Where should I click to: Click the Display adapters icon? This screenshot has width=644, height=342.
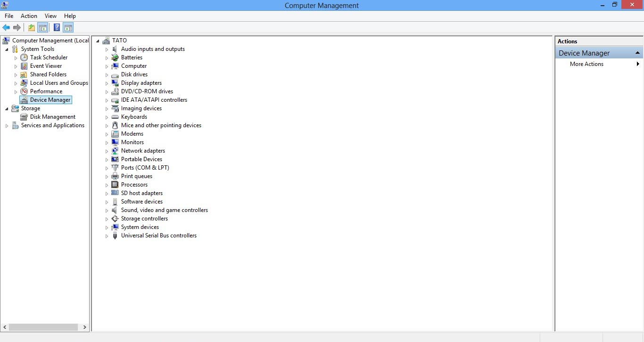[x=115, y=83]
